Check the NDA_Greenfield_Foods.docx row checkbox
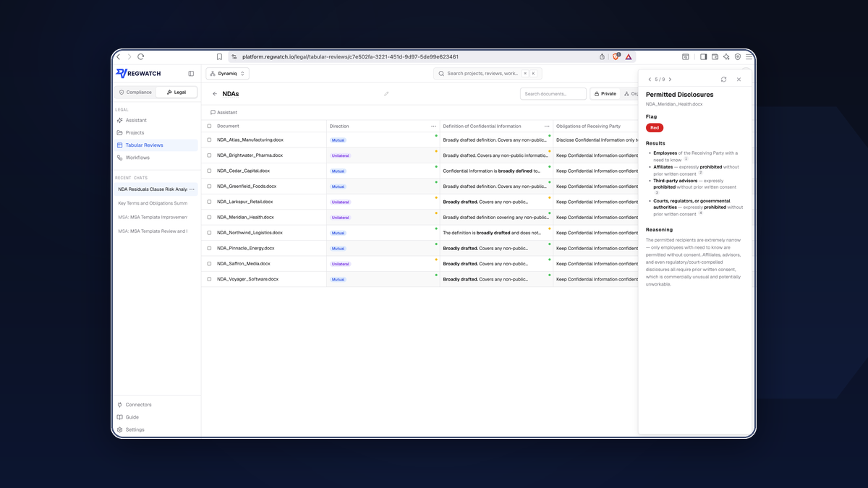 coord(210,187)
